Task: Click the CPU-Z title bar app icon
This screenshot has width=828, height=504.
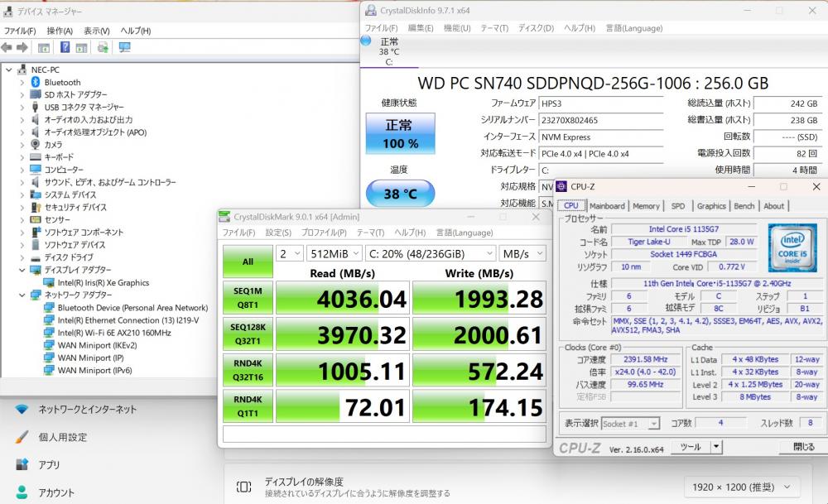Action: point(561,186)
